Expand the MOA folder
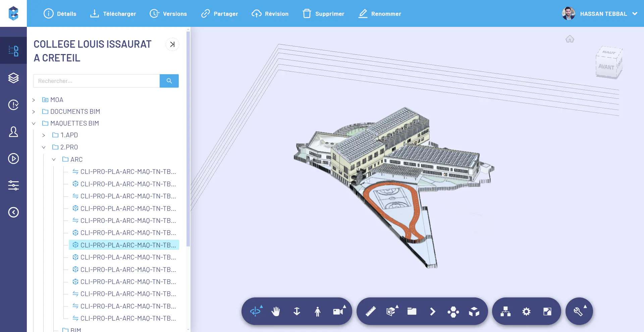Screen dimensions: 644x332 click(34, 100)
